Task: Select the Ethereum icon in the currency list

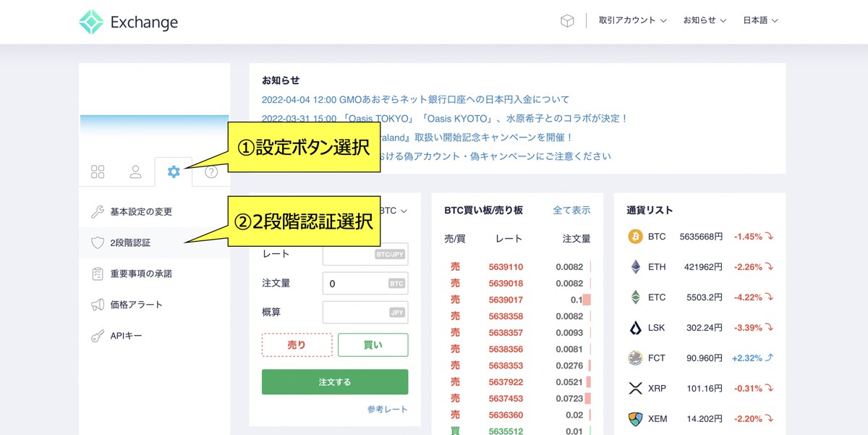Action: (633, 266)
